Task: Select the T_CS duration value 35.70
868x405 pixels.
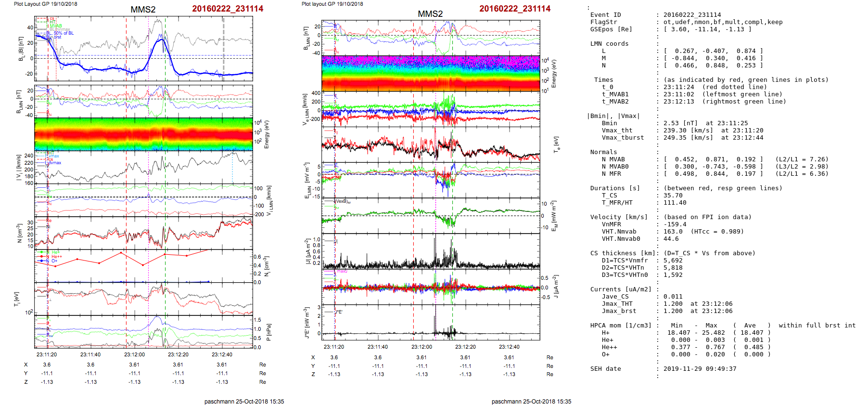Action: pos(673,196)
